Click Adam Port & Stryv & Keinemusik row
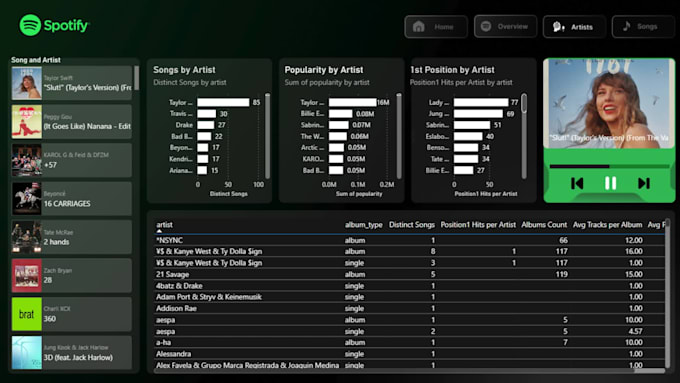The image size is (680, 383). [x=410, y=297]
